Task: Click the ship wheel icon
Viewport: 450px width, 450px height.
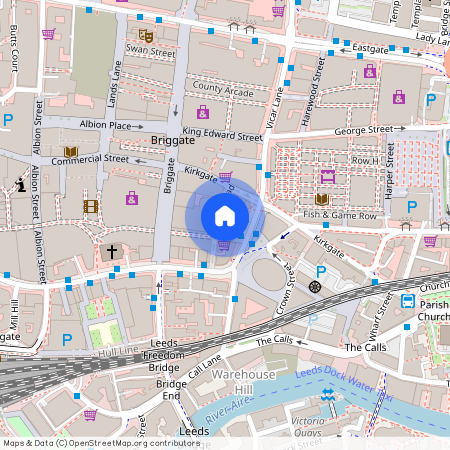Action: (315, 287)
